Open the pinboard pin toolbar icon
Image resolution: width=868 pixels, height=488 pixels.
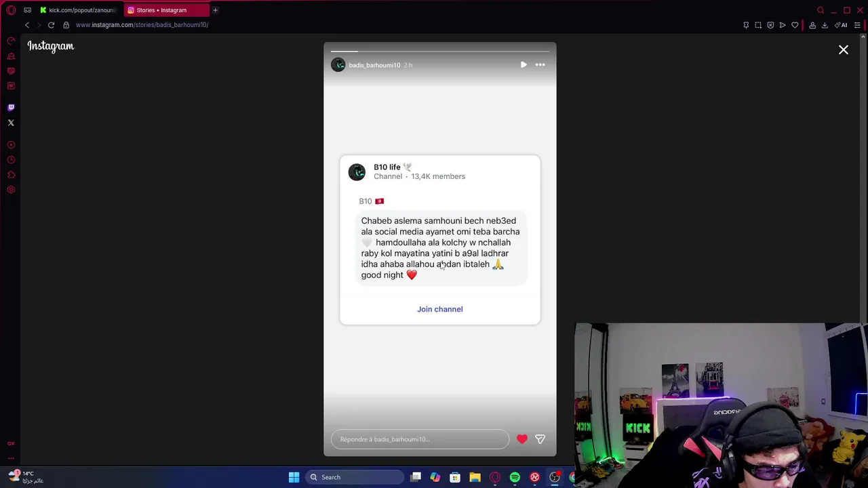point(746,25)
